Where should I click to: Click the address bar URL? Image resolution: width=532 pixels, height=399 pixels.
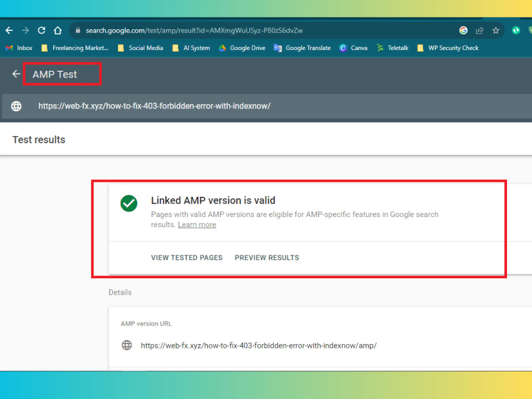[x=194, y=30]
